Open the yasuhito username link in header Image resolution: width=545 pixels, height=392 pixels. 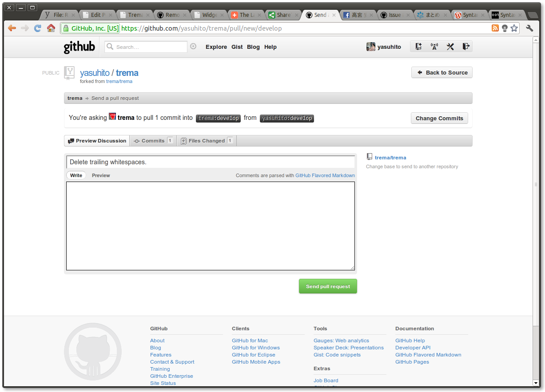coord(389,47)
